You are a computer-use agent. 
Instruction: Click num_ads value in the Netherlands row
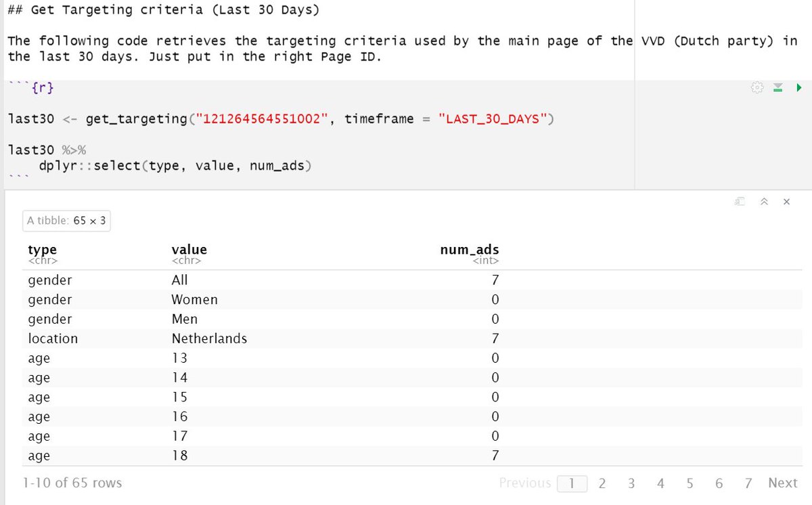495,338
